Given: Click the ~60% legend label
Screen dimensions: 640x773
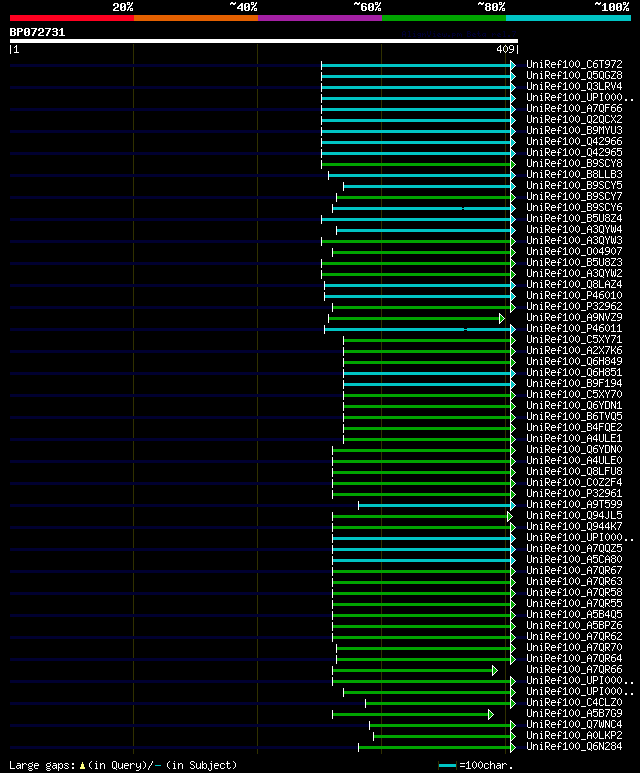Looking at the screenshot, I should click(367, 7).
